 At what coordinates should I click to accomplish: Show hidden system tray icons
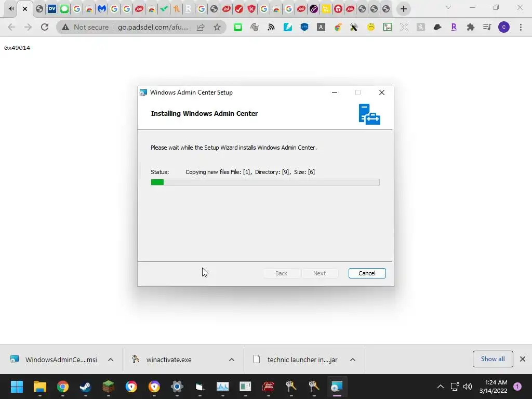pos(441,387)
